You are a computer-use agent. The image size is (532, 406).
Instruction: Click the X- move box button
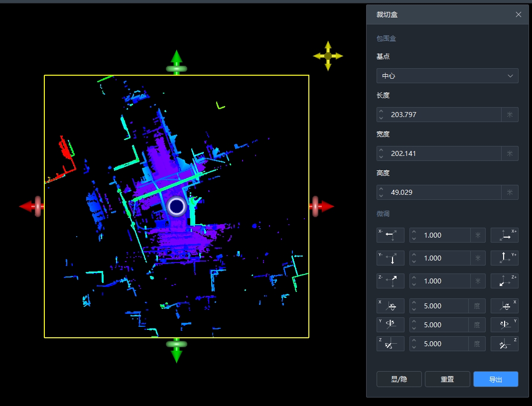pos(390,235)
